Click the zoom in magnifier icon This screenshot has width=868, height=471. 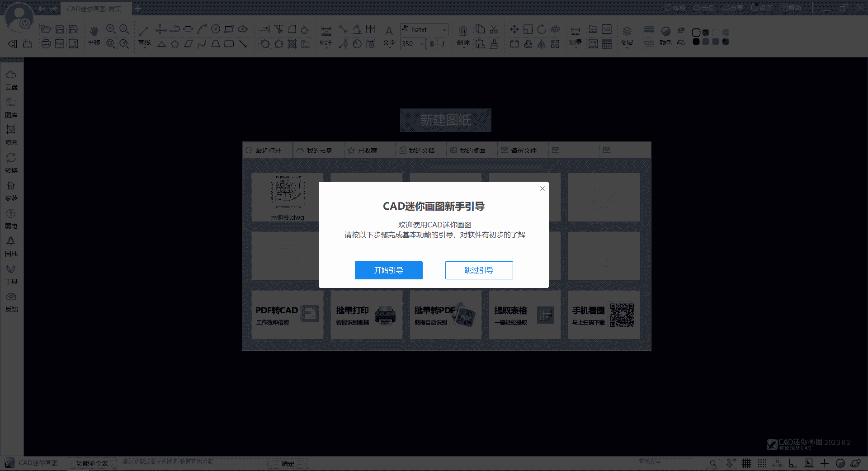click(x=111, y=29)
